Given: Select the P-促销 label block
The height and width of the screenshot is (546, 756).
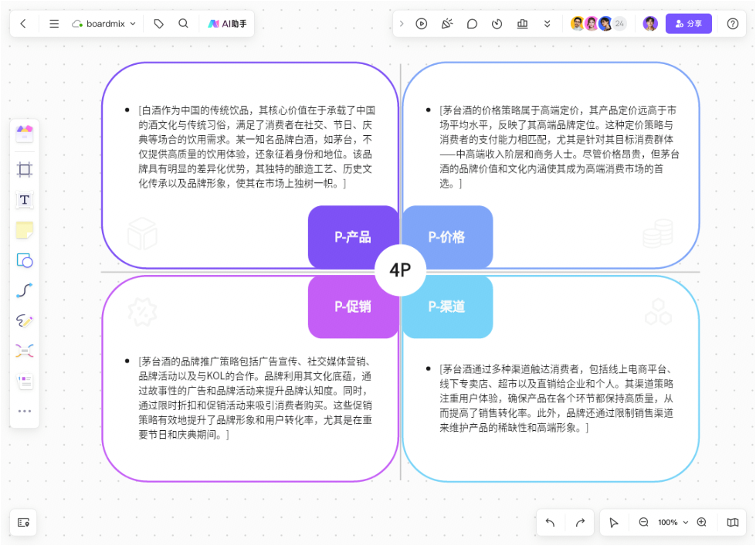Looking at the screenshot, I should point(354,307).
